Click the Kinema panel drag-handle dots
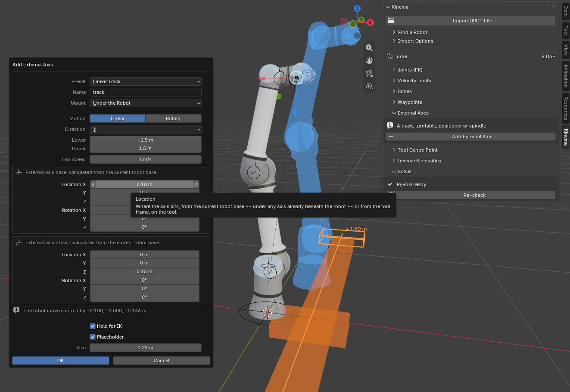 click(x=552, y=7)
